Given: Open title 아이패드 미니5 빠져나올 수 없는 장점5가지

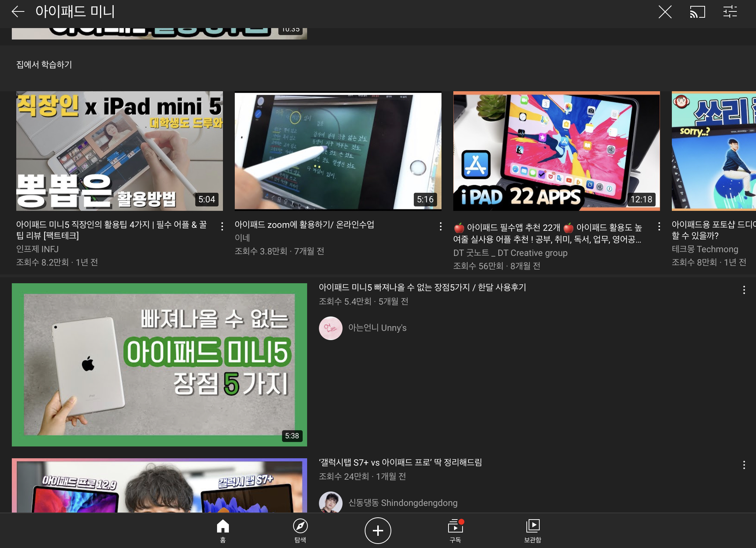Looking at the screenshot, I should (423, 287).
